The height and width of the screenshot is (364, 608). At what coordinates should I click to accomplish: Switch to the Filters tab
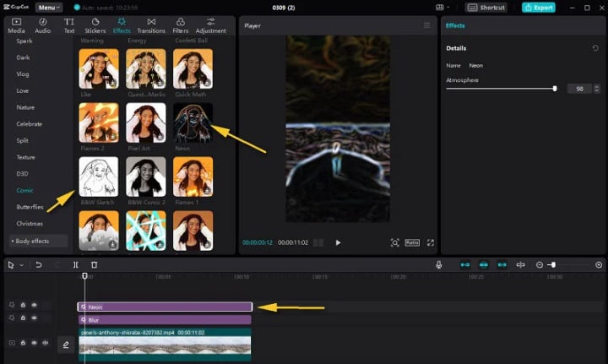click(x=181, y=25)
